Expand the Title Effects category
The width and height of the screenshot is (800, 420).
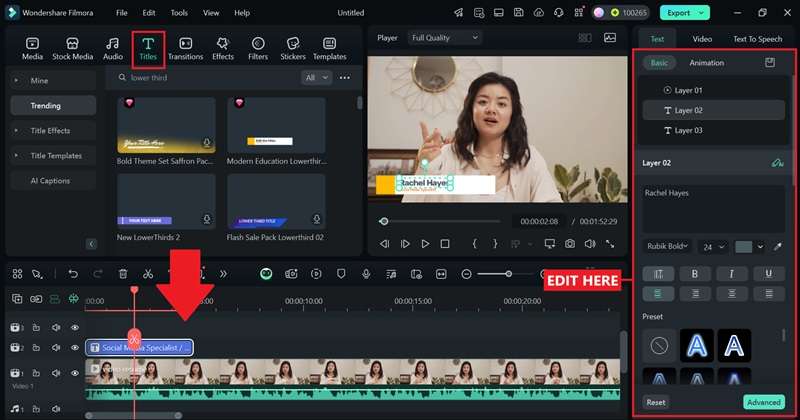[x=16, y=131]
